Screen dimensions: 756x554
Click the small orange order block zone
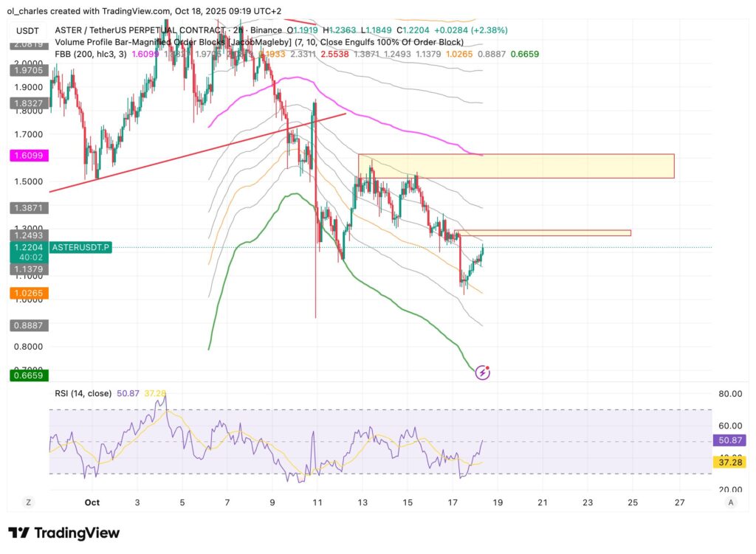coord(546,233)
